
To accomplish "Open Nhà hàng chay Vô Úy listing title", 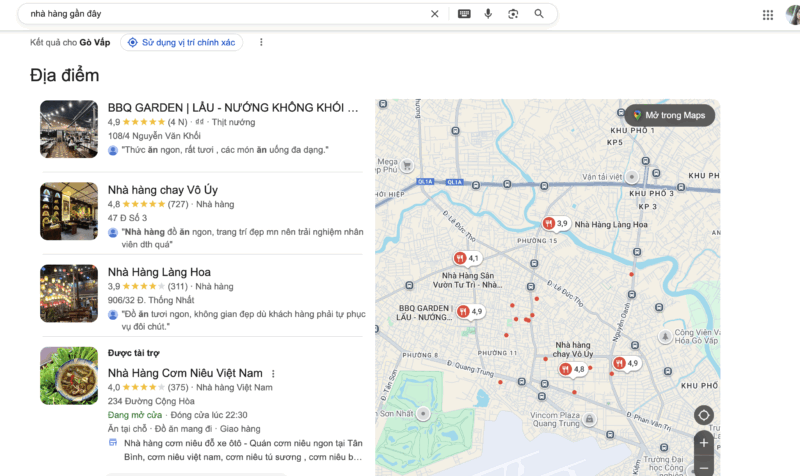I will (163, 190).
